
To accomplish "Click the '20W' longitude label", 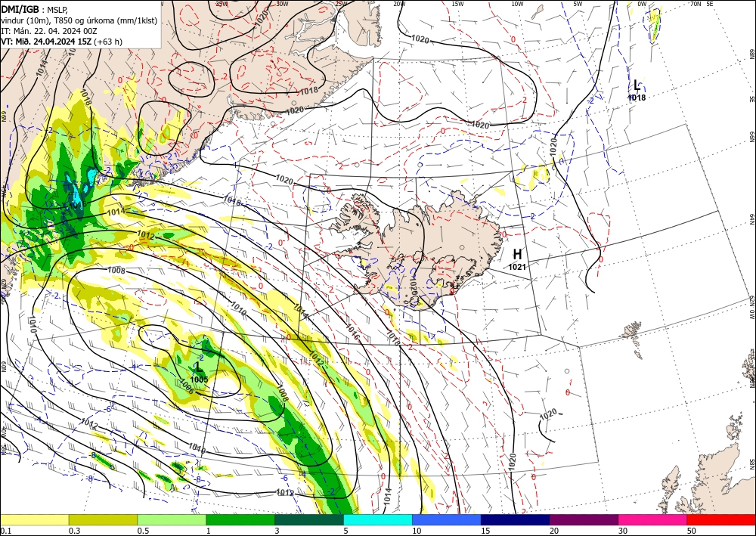I will (x=399, y=4).
